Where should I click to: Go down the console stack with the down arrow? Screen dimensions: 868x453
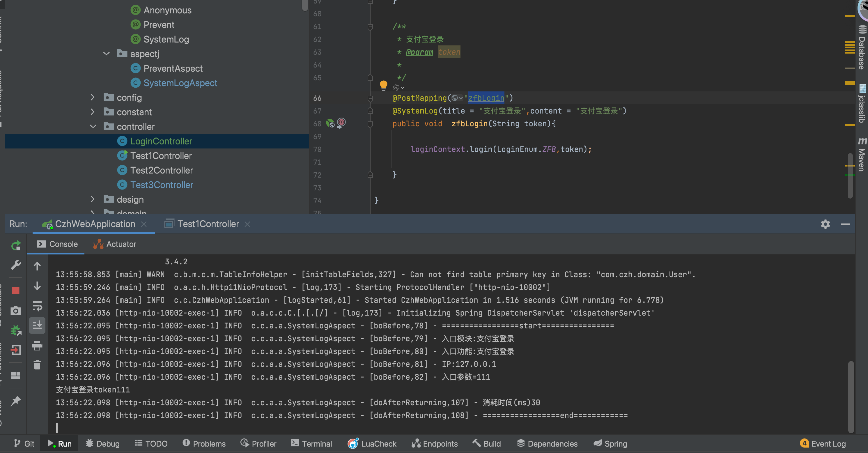coord(37,286)
